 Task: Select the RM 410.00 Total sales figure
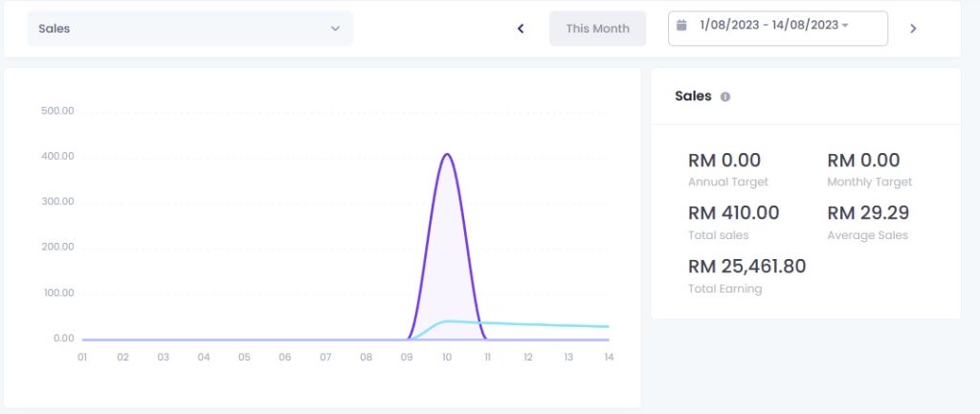pyautogui.click(x=734, y=213)
